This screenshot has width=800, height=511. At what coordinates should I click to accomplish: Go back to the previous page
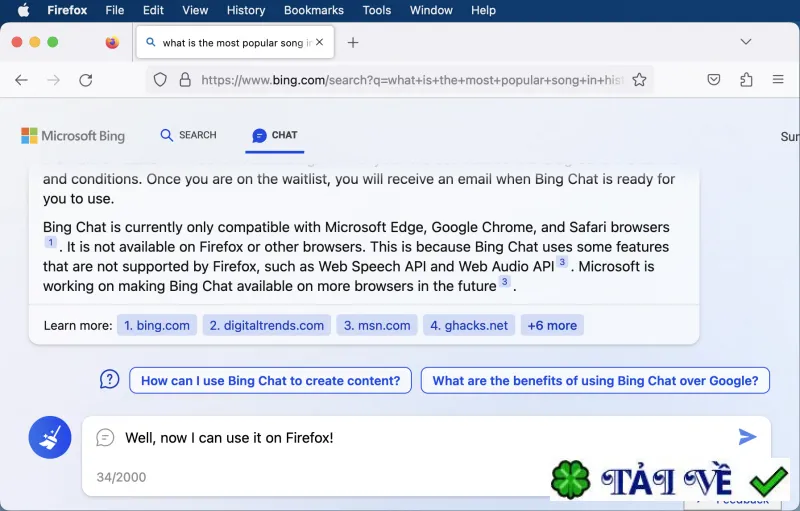[x=21, y=80]
